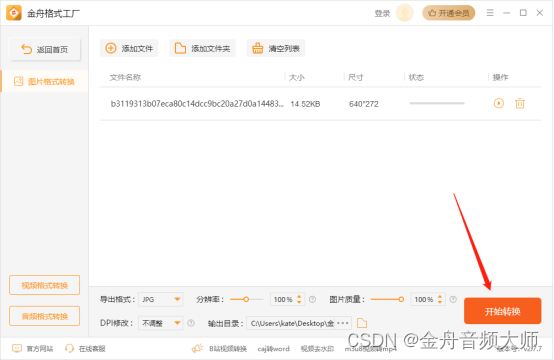Click the 输出目录 path field
Image resolution: width=554 pixels, height=360 pixels.
tap(291, 323)
